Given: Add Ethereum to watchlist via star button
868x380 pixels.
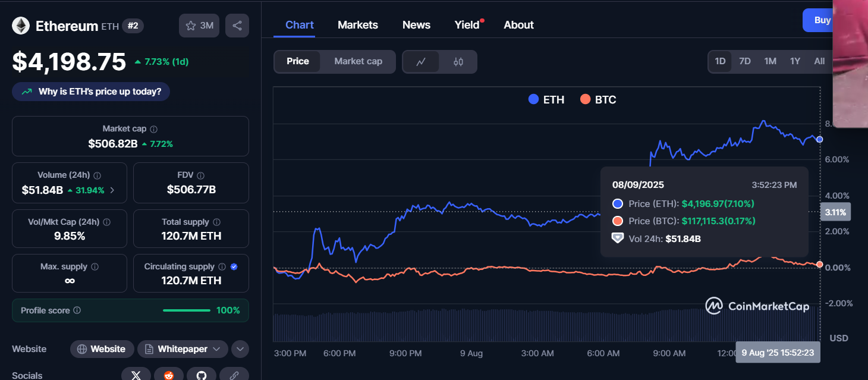Looking at the screenshot, I should pyautogui.click(x=199, y=26).
